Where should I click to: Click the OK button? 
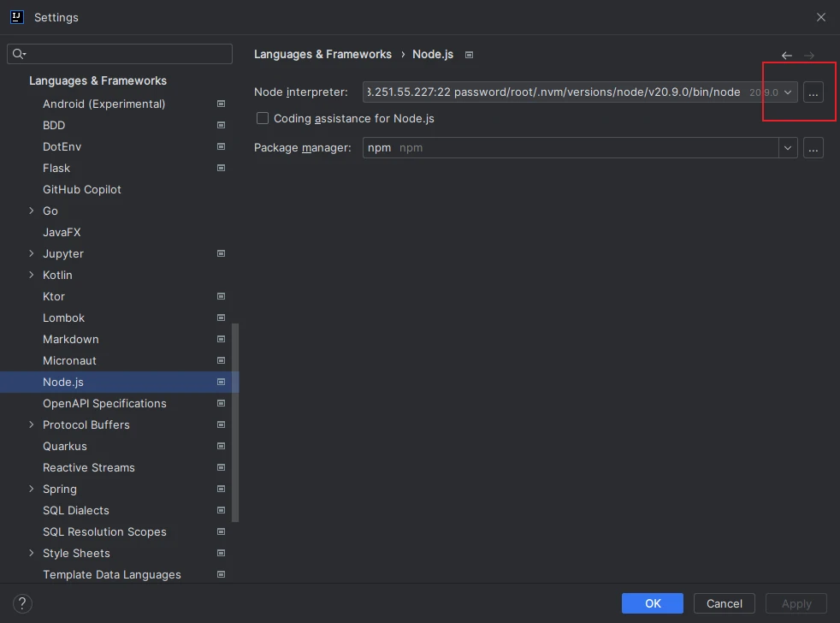tap(653, 603)
